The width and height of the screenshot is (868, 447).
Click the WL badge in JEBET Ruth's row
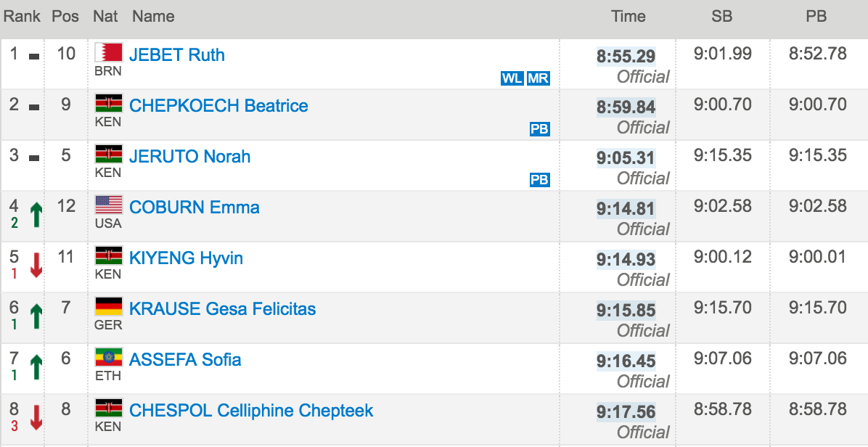[x=512, y=78]
